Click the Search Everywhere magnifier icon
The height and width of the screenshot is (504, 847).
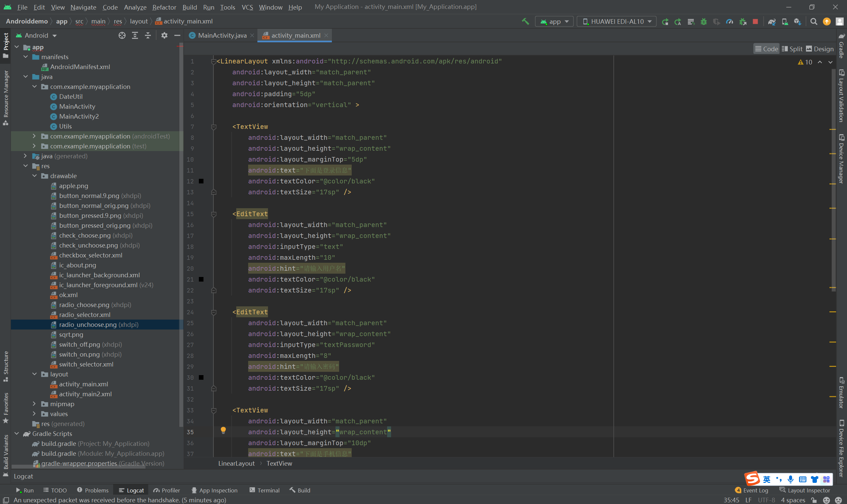(813, 21)
